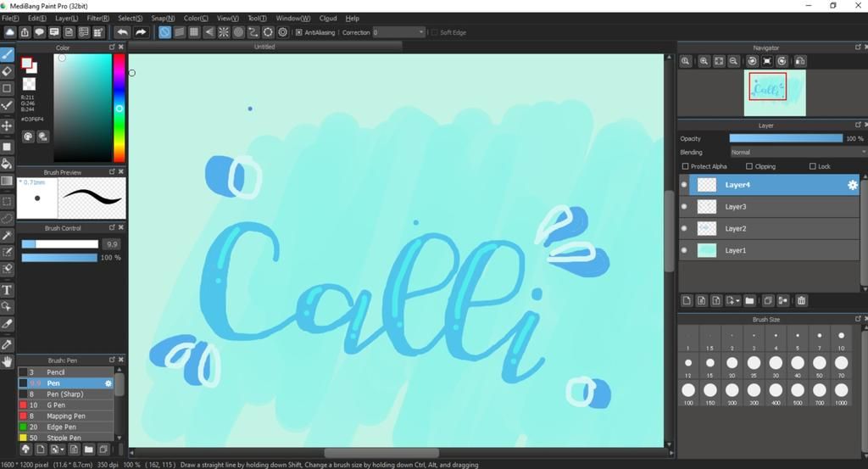The image size is (868, 469).
Task: Adjust the brush size slider in Brush Control
Action: click(x=60, y=244)
